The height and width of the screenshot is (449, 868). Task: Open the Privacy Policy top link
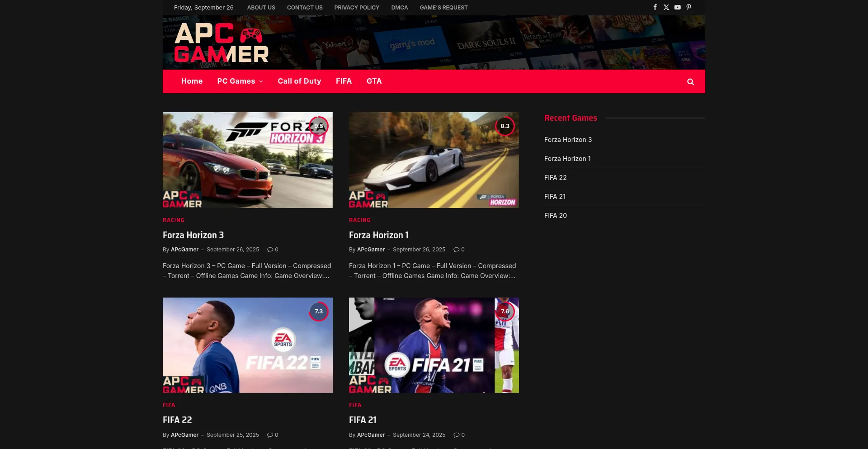point(357,8)
